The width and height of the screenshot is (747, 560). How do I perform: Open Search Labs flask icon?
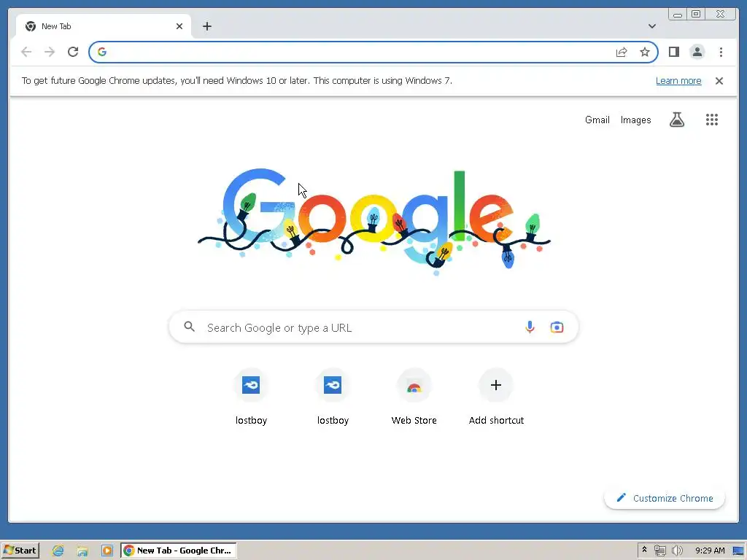pyautogui.click(x=676, y=120)
